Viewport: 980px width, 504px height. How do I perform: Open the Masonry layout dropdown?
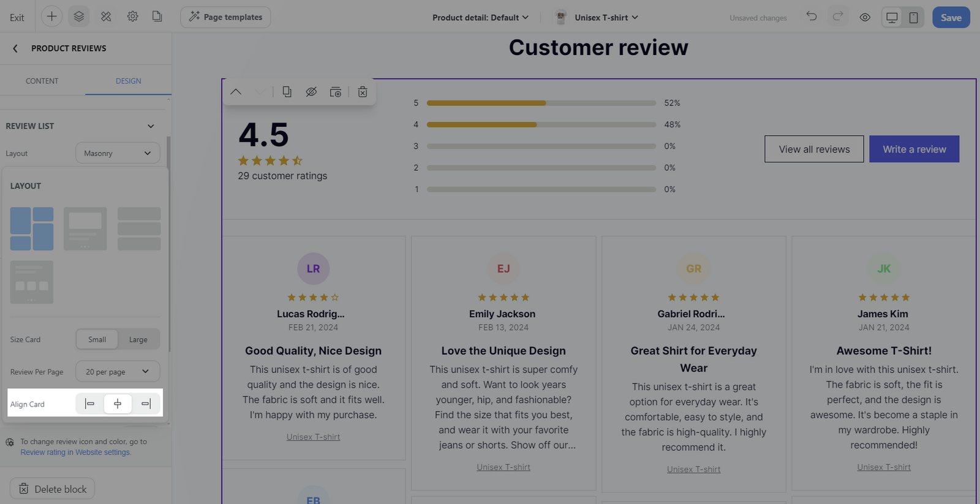point(118,153)
